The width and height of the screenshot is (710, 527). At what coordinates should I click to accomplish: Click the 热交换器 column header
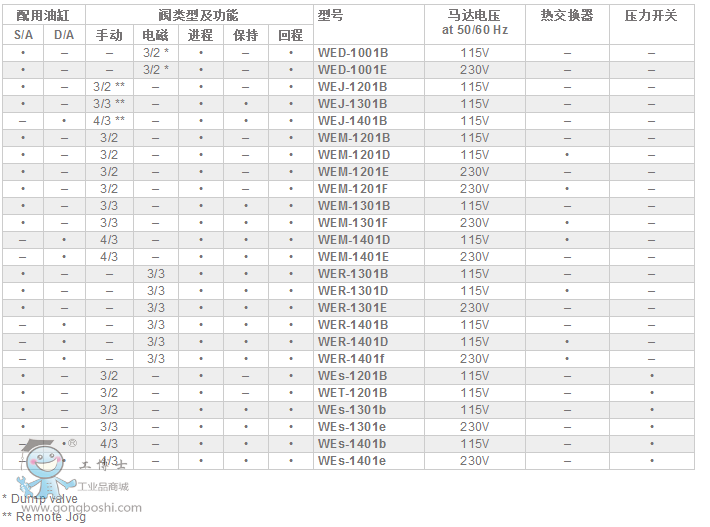567,16
